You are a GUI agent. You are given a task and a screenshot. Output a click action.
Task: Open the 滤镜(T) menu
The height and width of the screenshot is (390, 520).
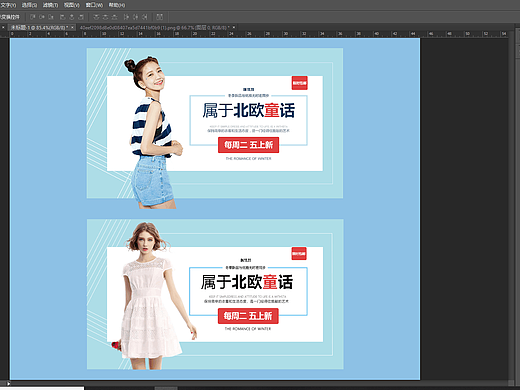click(x=50, y=5)
